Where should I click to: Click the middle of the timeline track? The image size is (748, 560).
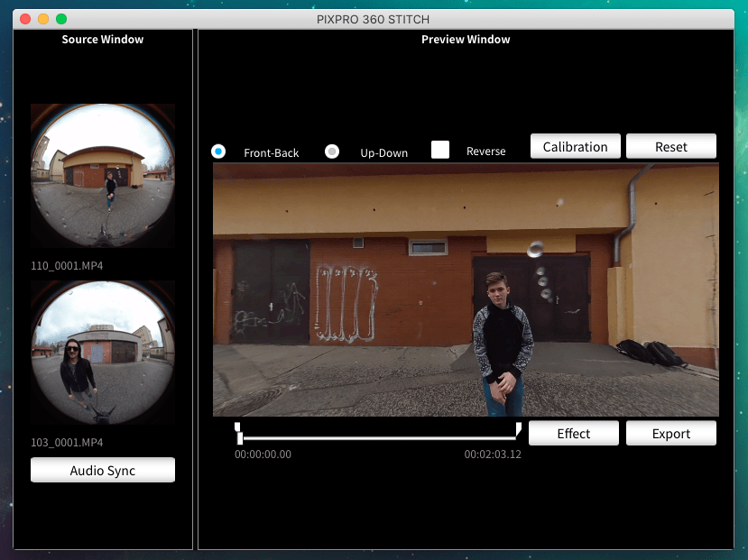tap(379, 438)
